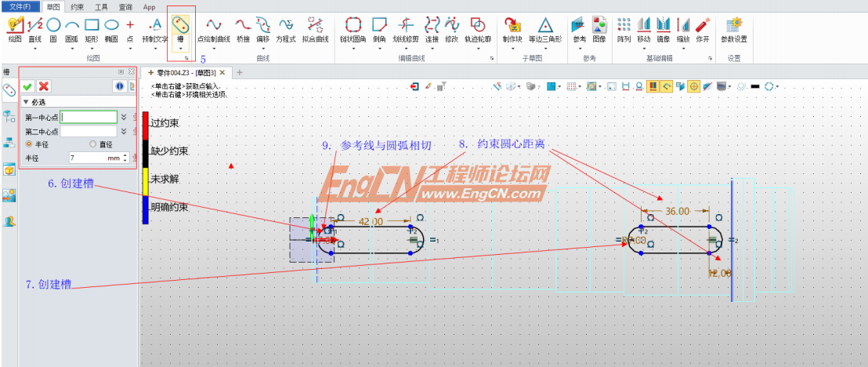The width and height of the screenshot is (868, 367).
Task: Open the 槽 tool dropdown arrow
Action: coord(180,49)
